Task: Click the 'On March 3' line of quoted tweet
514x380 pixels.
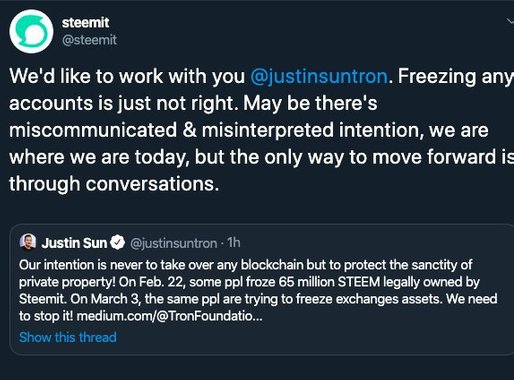Action: point(258,299)
